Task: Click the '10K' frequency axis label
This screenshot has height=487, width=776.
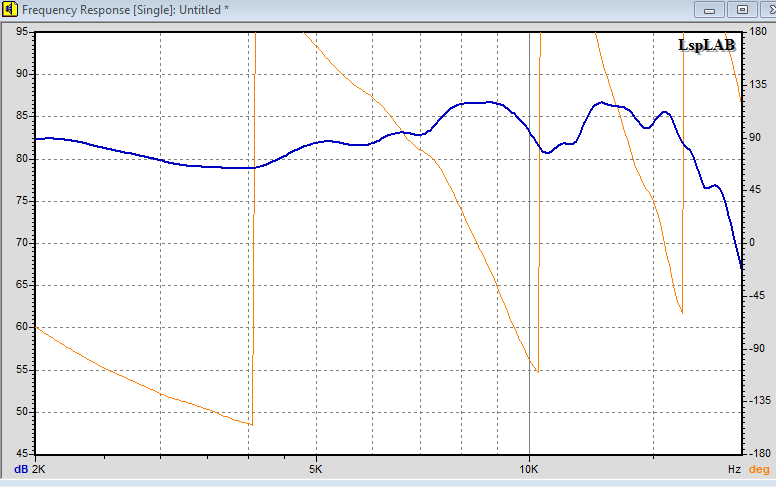Action: coord(529,469)
